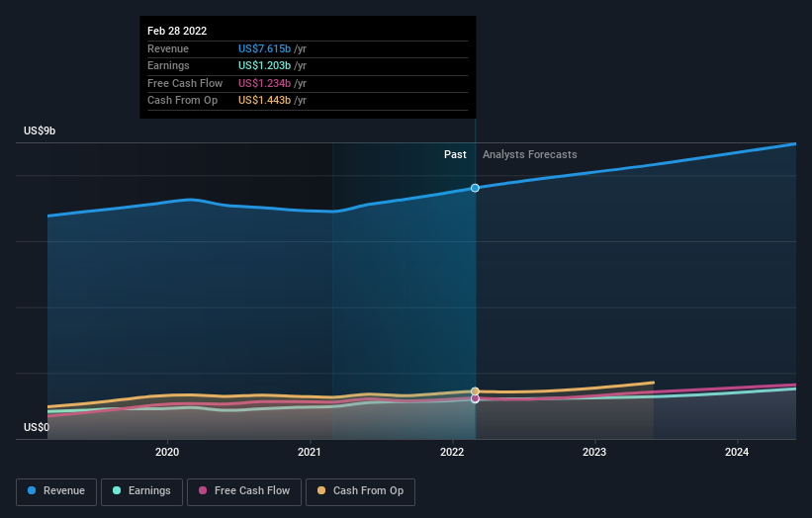The height and width of the screenshot is (518, 812).
Task: Toggle the Free Cash Flow legend button
Action: (x=244, y=491)
